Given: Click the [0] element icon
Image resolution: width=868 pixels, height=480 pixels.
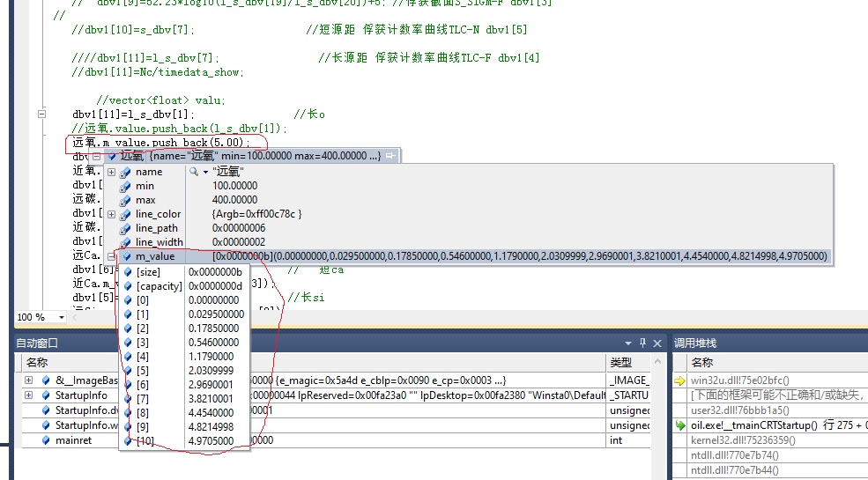Looking at the screenshot, I should [128, 300].
